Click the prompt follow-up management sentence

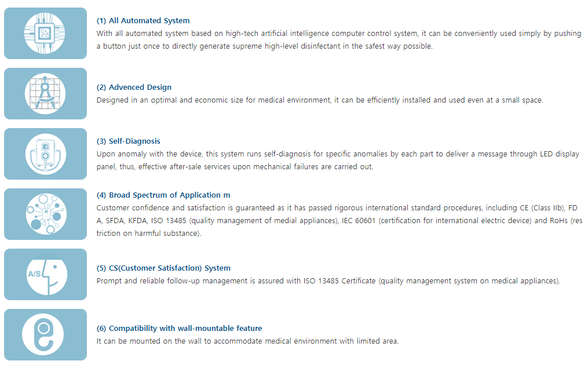pyautogui.click(x=328, y=281)
